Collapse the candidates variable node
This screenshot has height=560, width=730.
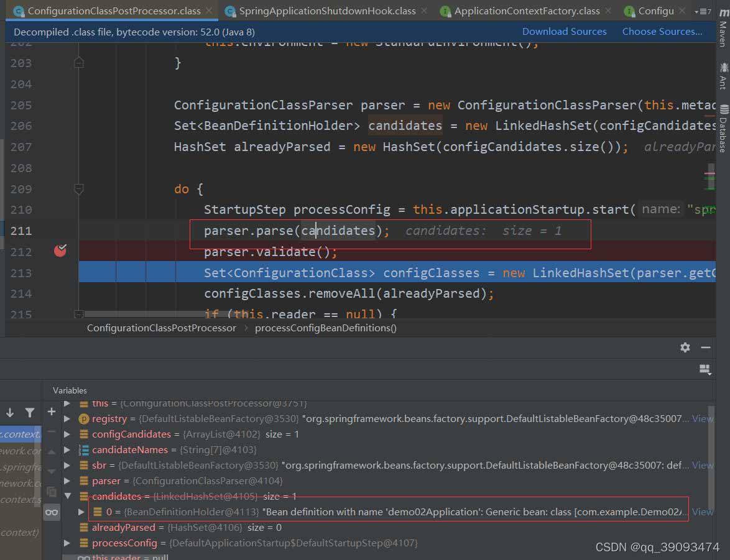tap(68, 496)
